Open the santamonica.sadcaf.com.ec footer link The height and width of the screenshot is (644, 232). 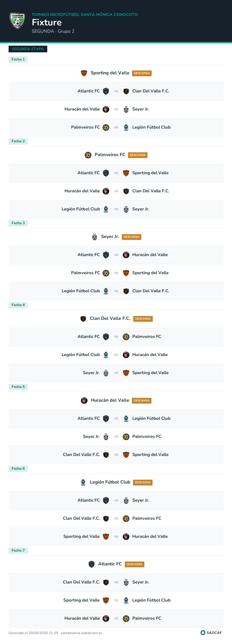click(82, 633)
